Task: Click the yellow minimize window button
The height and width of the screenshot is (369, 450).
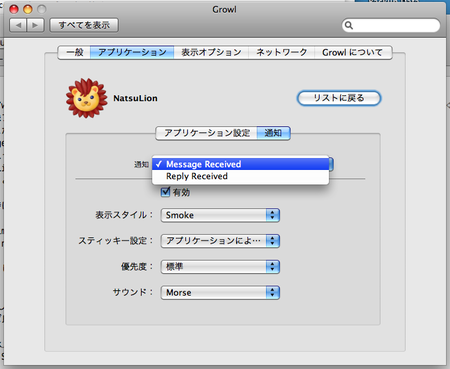Action: pos(28,9)
